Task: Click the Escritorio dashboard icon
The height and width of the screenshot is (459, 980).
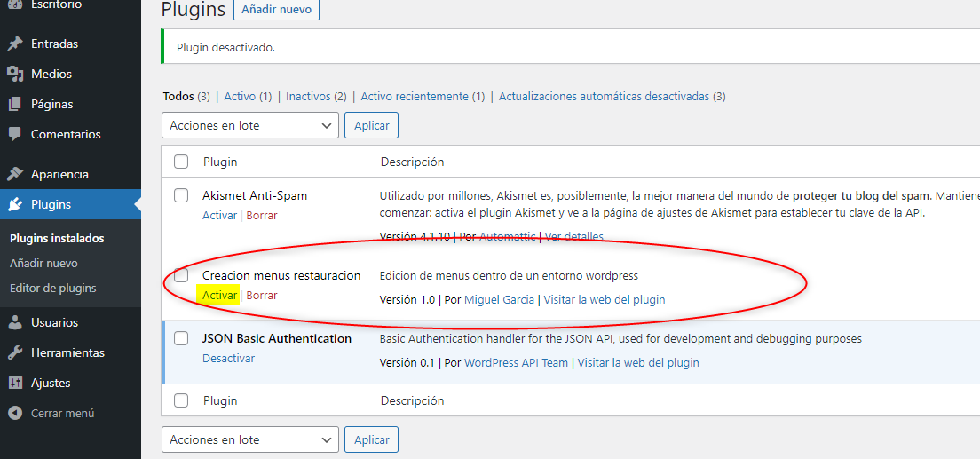Action: (x=15, y=4)
